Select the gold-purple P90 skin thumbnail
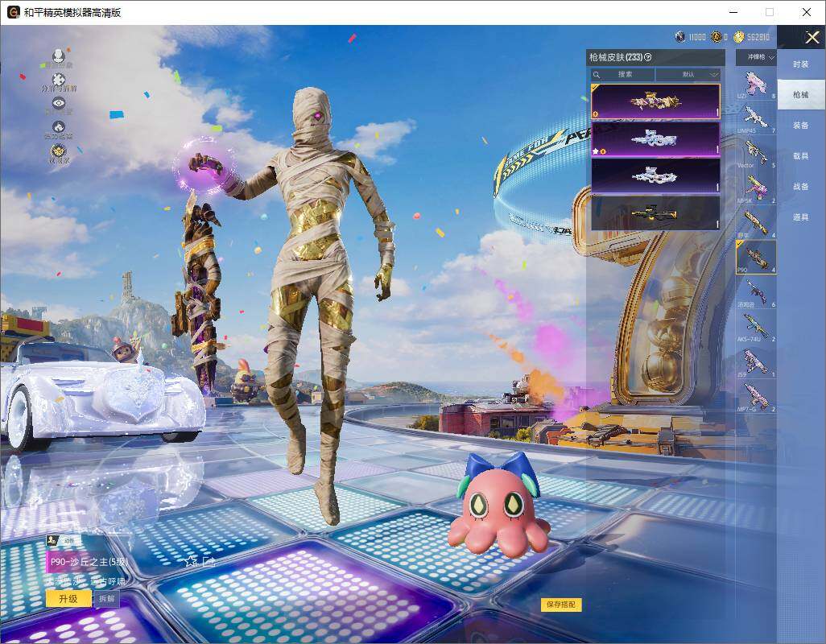The width and height of the screenshot is (826, 644). [x=655, y=101]
